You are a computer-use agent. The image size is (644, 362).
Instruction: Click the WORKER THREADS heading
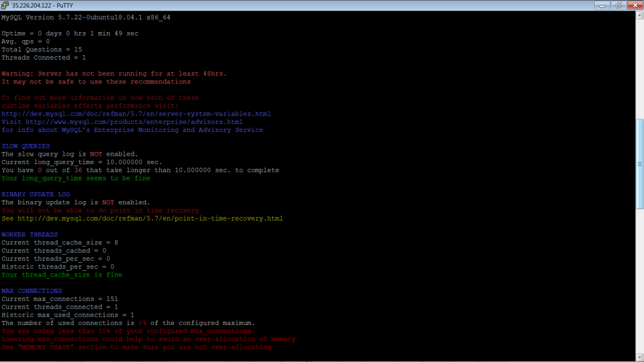point(29,235)
